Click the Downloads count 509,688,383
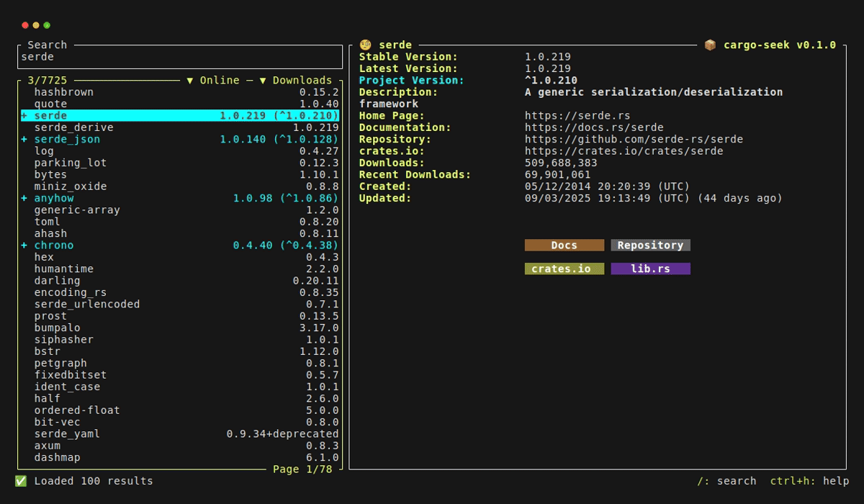The image size is (864, 504). click(x=561, y=163)
